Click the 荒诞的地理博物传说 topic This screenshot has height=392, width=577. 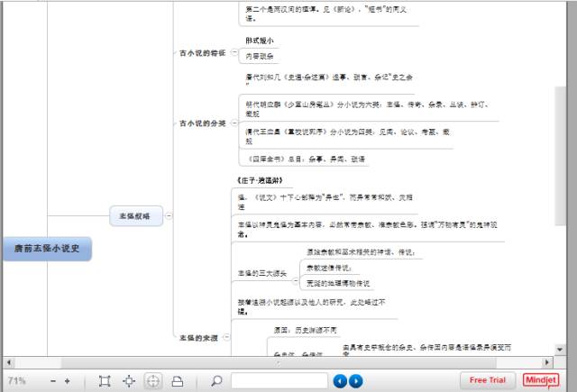click(338, 283)
